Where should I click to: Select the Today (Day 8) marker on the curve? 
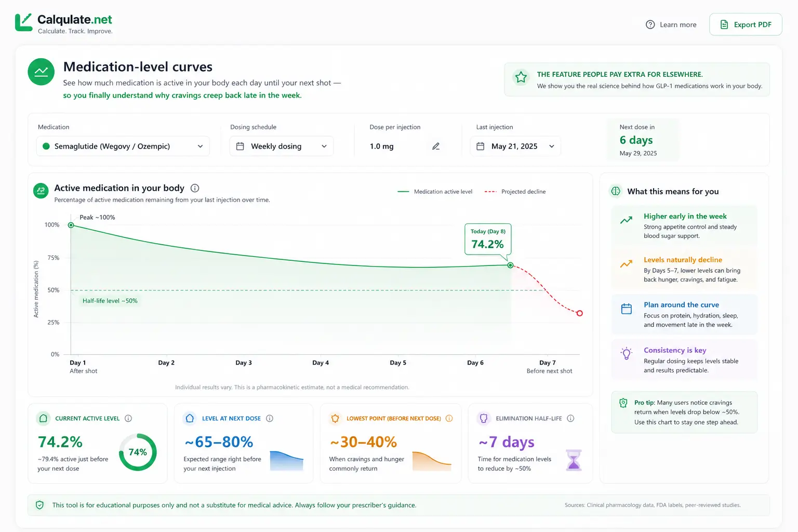click(510, 265)
